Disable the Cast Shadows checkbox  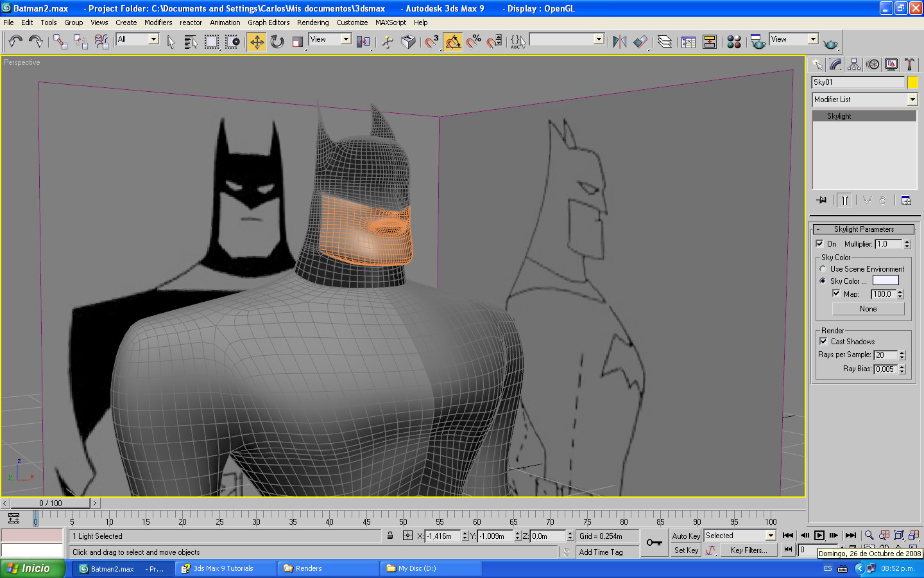point(823,342)
